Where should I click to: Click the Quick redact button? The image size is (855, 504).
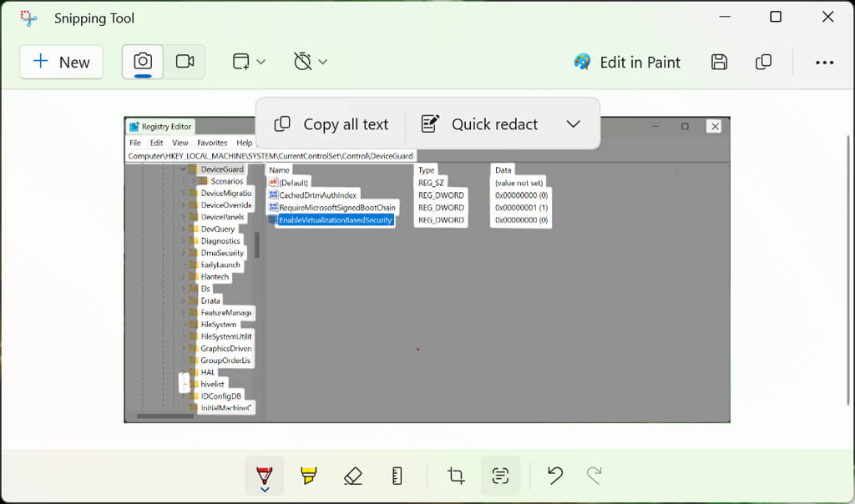[480, 124]
